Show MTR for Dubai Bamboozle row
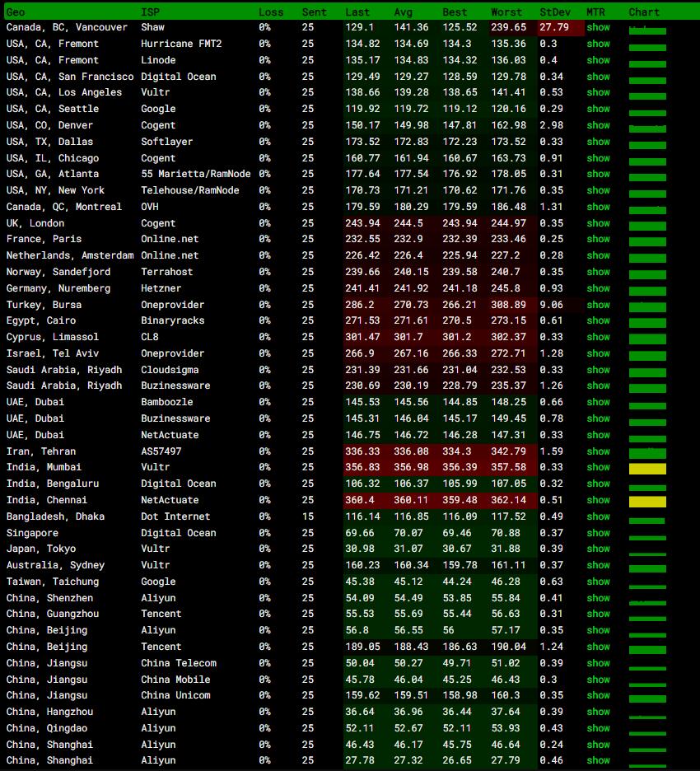This screenshot has height=771, width=700. [598, 402]
